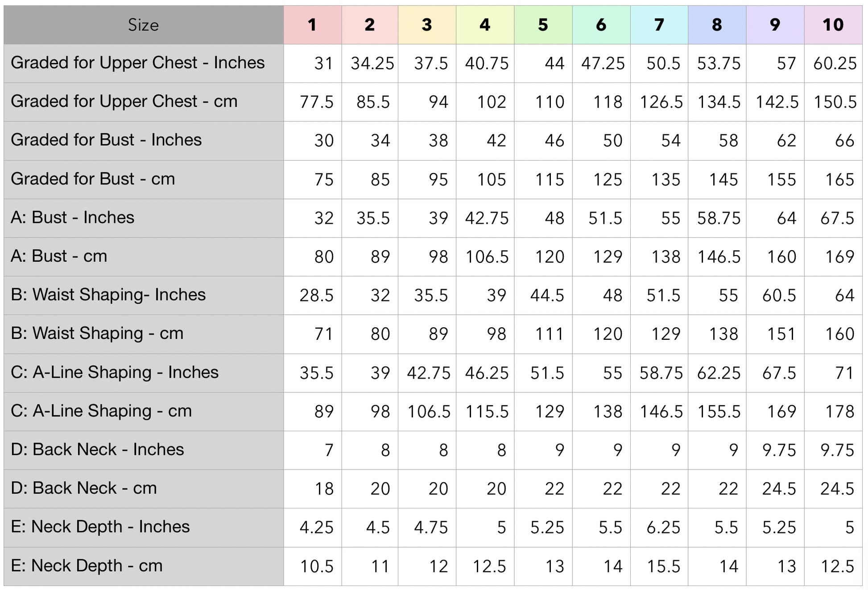Image resolution: width=868 pixels, height=590 pixels.
Task: Select the 28.5 waist shaping inches cell
Action: tap(316, 295)
